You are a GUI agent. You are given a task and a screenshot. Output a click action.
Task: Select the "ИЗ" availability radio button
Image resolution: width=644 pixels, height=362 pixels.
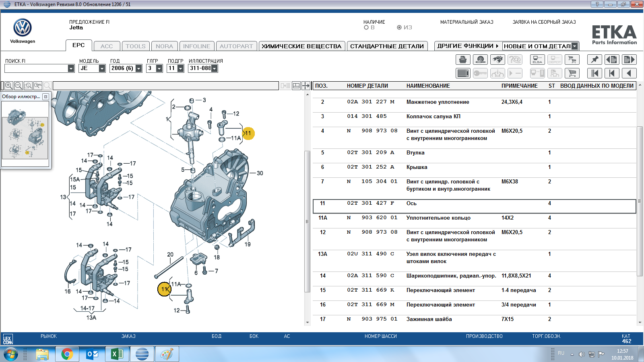pyautogui.click(x=399, y=28)
